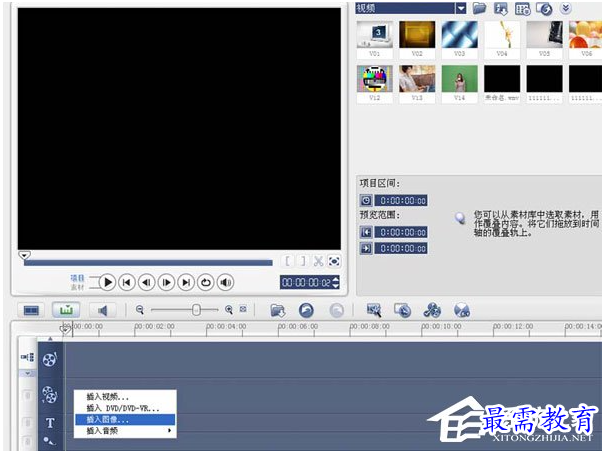Expand the library with double-chevron button
The image size is (604, 451).
565,8
